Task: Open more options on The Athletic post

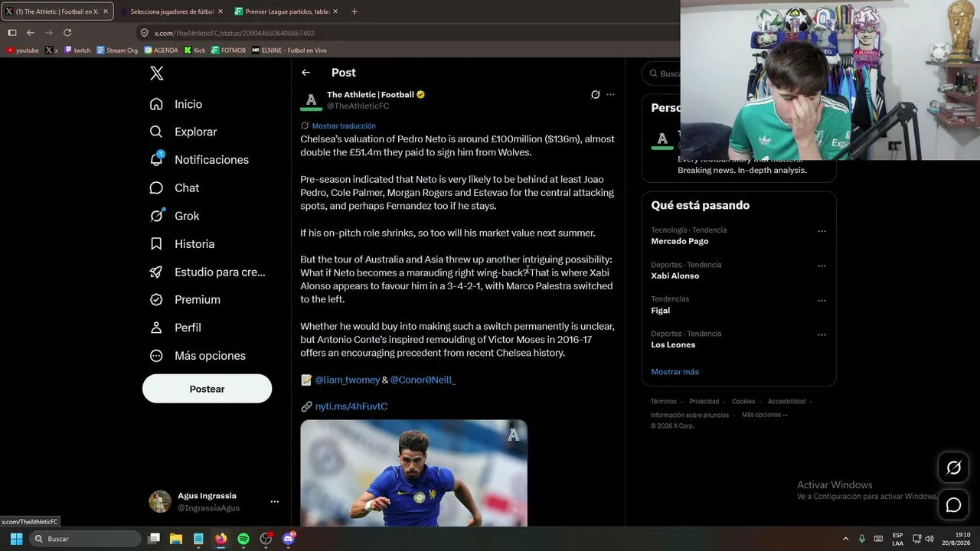Action: point(610,95)
